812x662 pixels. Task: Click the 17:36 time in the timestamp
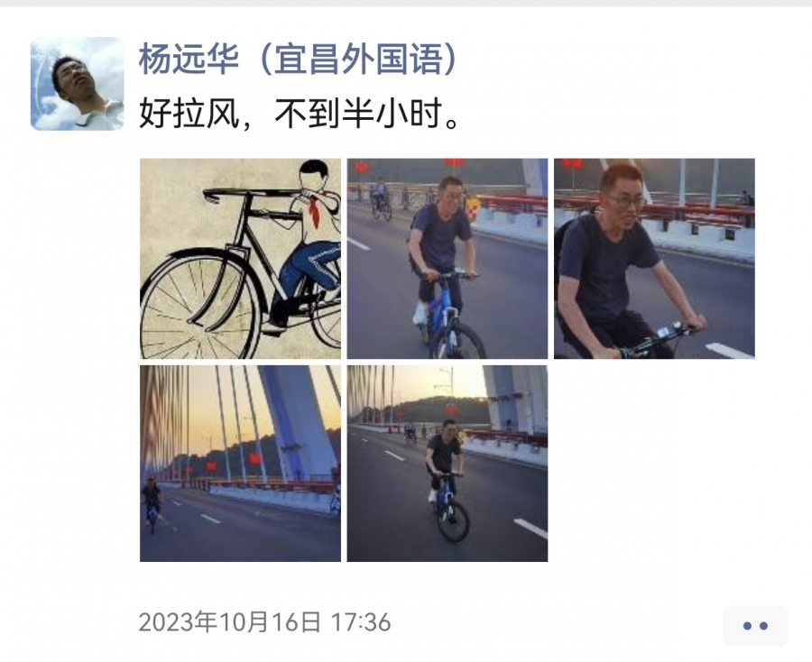pyautogui.click(x=361, y=622)
